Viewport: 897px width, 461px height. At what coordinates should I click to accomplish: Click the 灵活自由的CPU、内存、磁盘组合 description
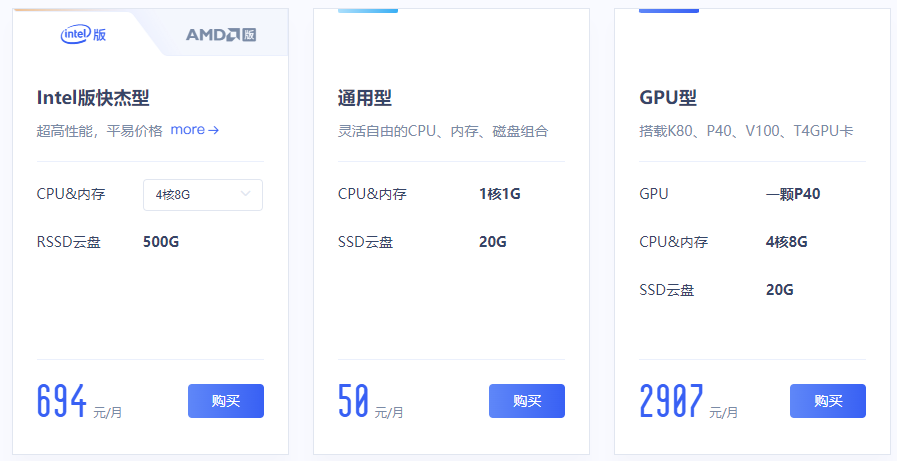[443, 132]
